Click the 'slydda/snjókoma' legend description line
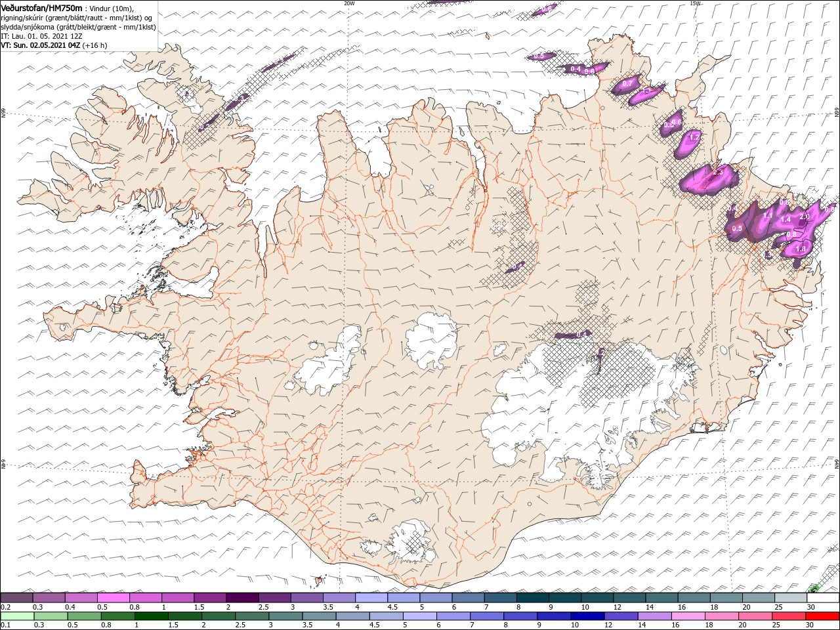The width and height of the screenshot is (840, 630). [79, 27]
